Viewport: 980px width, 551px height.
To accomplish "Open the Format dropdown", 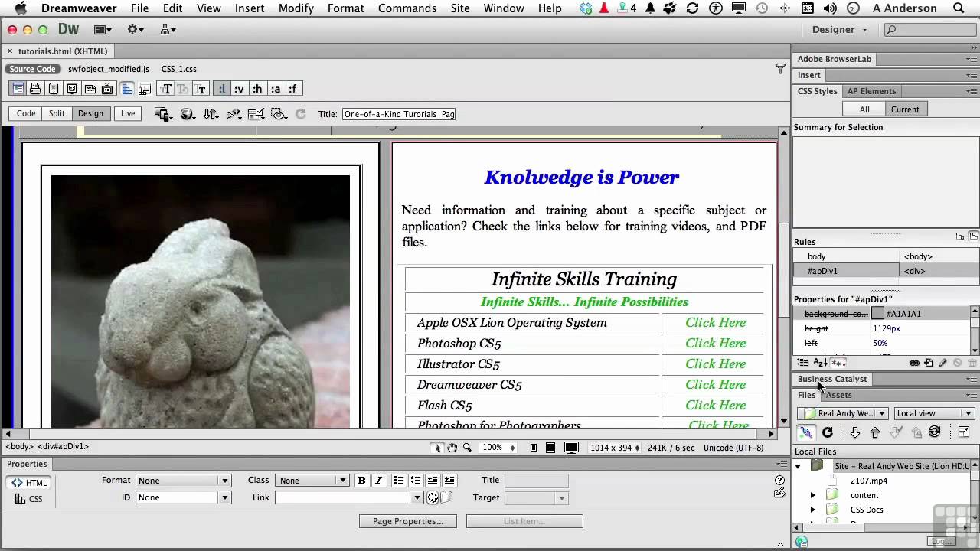I will coord(183,481).
